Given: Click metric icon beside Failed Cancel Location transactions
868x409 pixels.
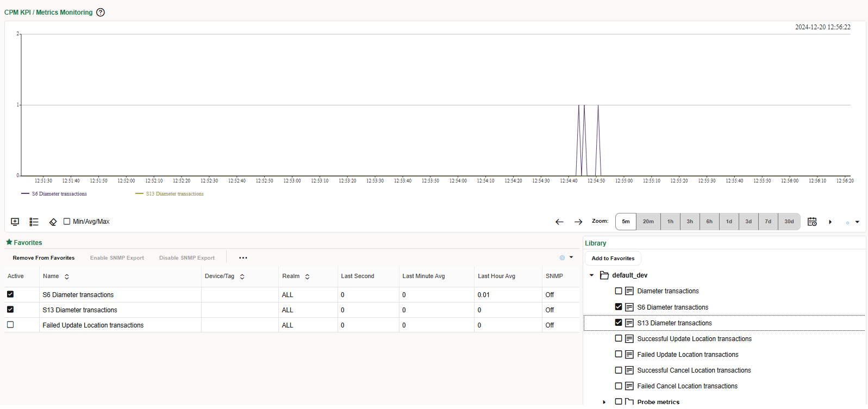Looking at the screenshot, I should click(629, 386).
